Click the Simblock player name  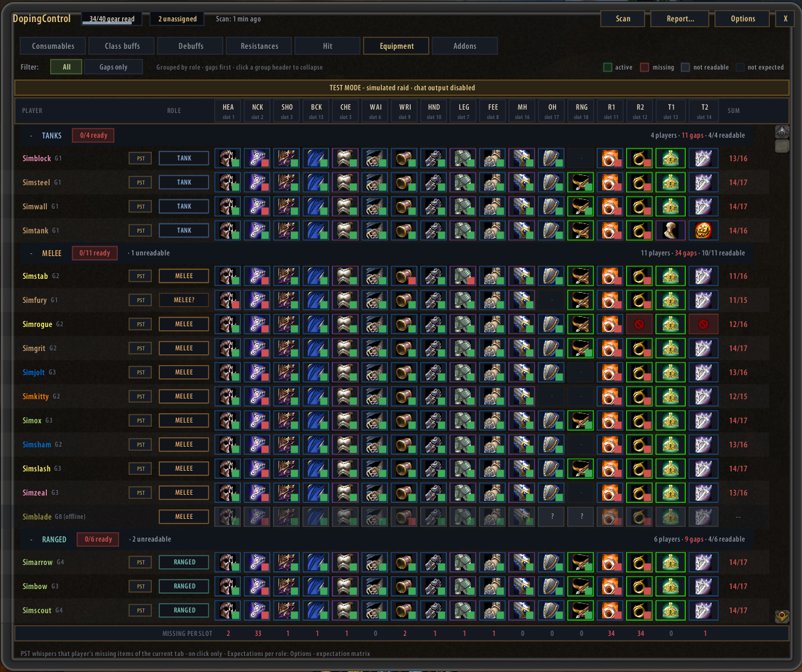pyautogui.click(x=37, y=158)
